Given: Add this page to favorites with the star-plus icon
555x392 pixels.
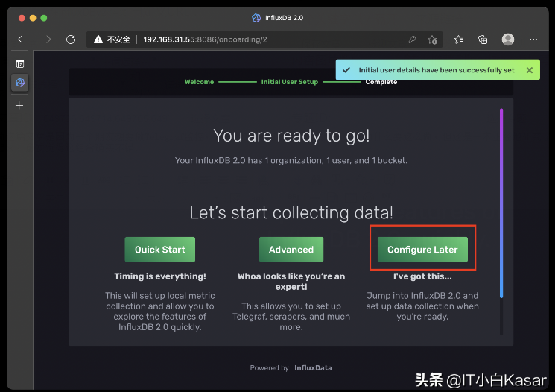Looking at the screenshot, I should pos(432,39).
